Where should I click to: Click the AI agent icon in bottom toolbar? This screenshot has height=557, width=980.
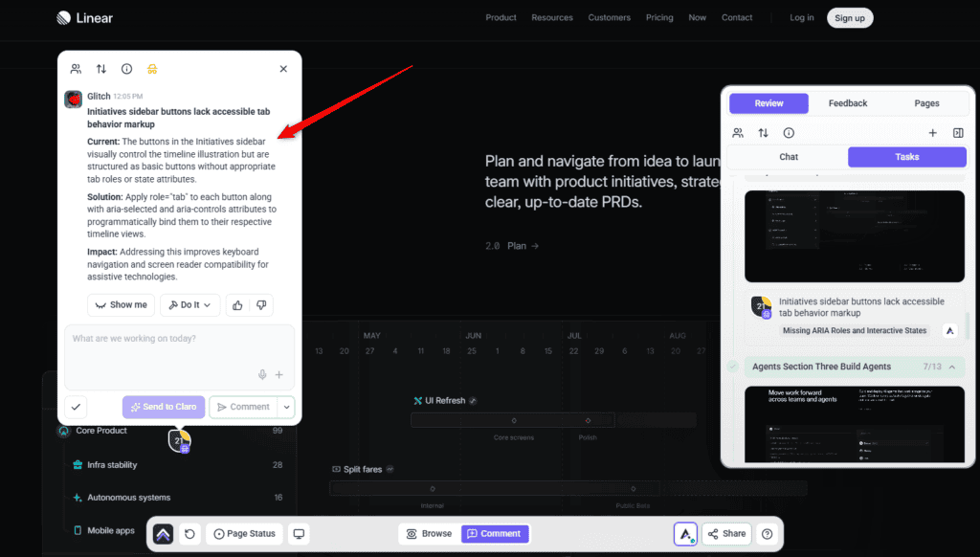685,534
